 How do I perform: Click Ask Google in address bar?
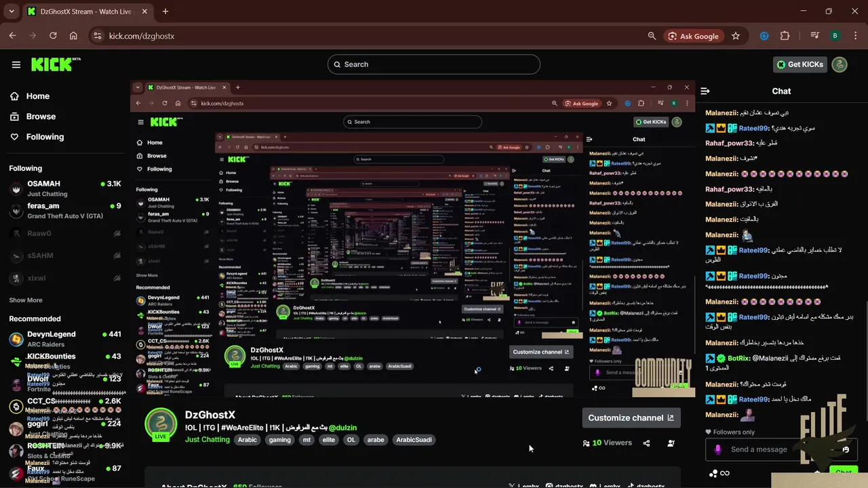(693, 36)
